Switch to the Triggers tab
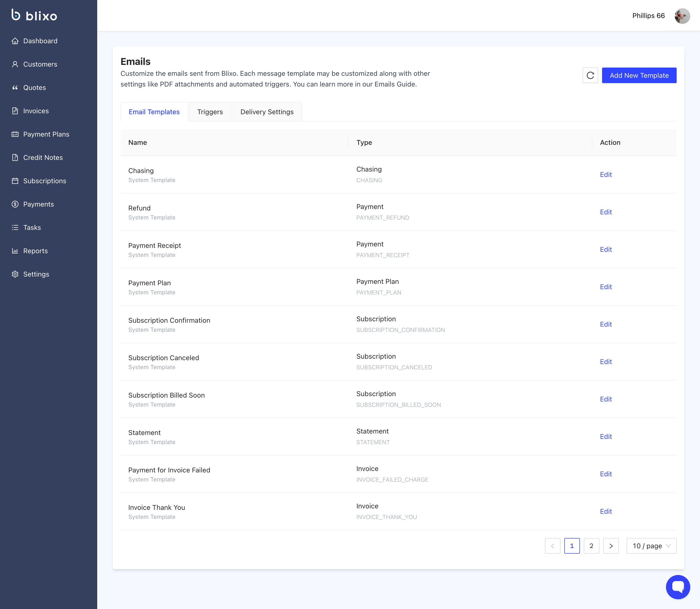700x609 pixels. coord(210,112)
